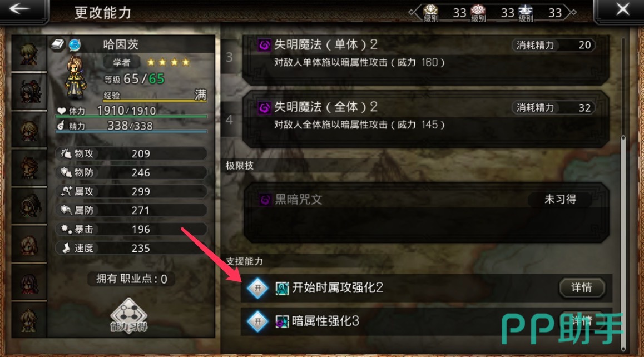644x357 pixels.
Task: Open the 能力习得 ability learning icon
Action: coord(128,315)
